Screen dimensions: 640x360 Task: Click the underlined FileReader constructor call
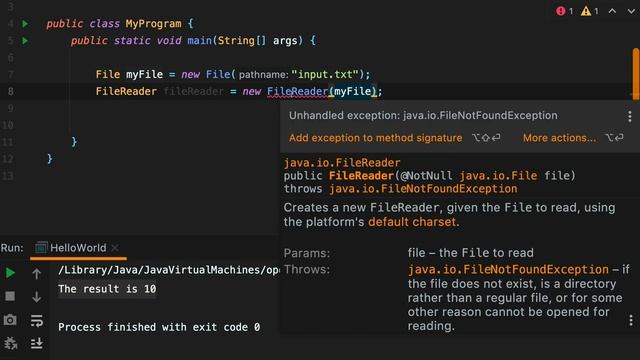click(298, 91)
